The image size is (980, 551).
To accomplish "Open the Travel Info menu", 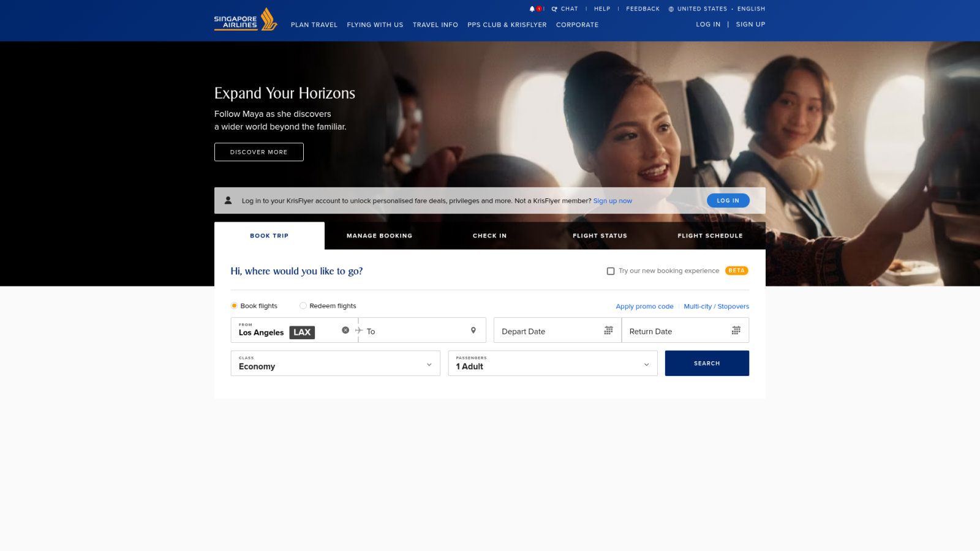I will pos(435,25).
